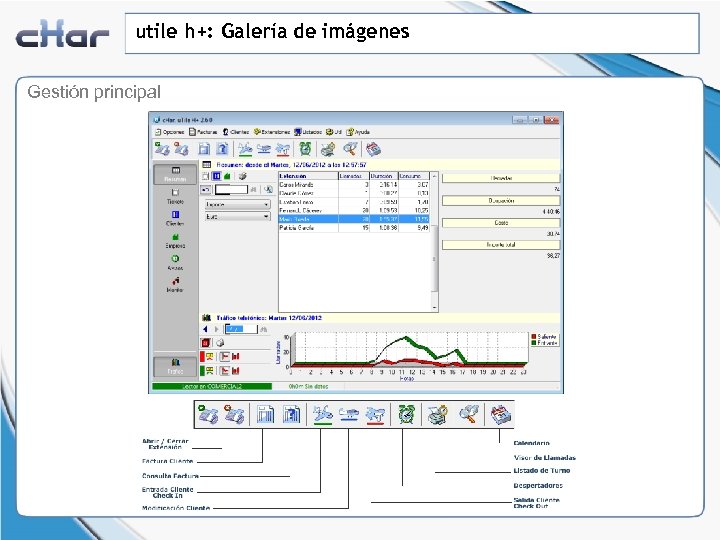Open the Facturas menu
This screenshot has width=720, height=540.
pos(203,132)
